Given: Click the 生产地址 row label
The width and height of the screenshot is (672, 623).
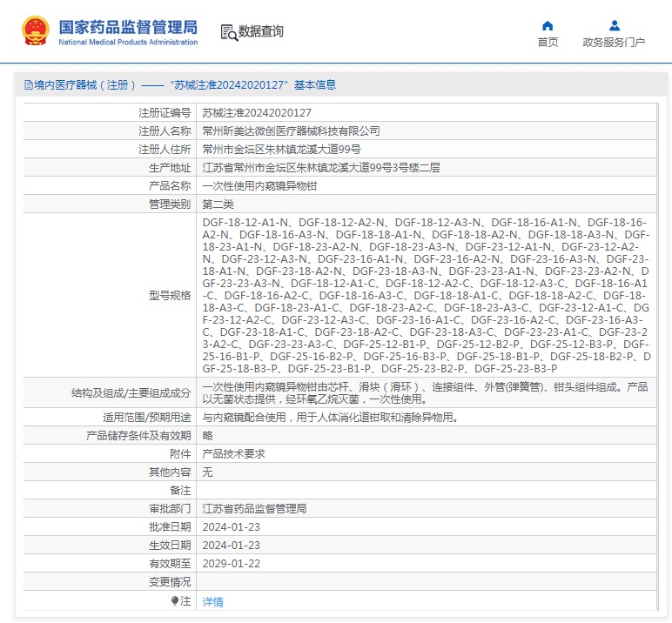Looking at the screenshot, I should point(170,168).
